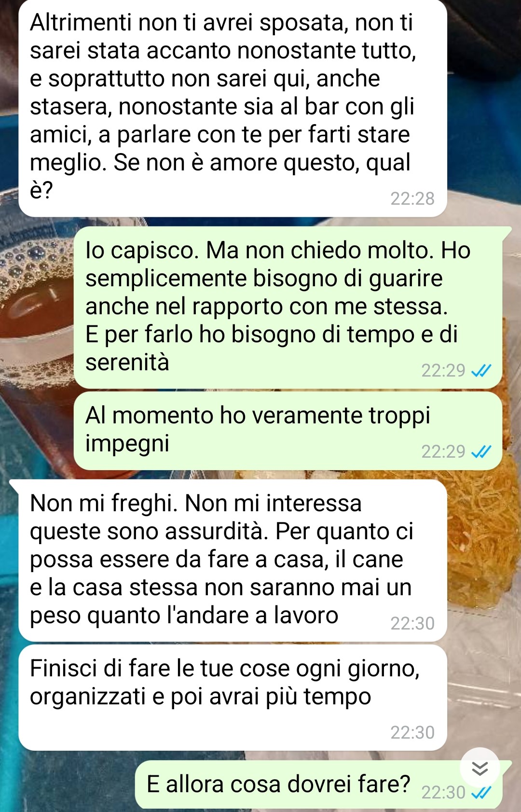The width and height of the screenshot is (521, 812).
Task: Tap the 22:30 timestamp beside 'l'andare a lavoro'
Action: tap(412, 623)
